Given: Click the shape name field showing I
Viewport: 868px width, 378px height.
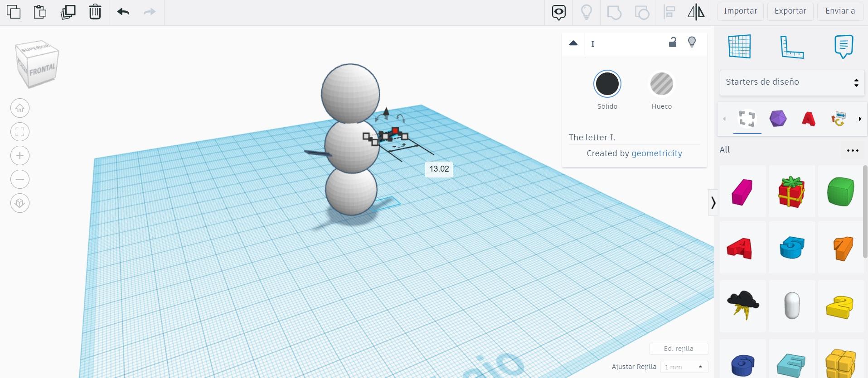Looking at the screenshot, I should [x=625, y=44].
